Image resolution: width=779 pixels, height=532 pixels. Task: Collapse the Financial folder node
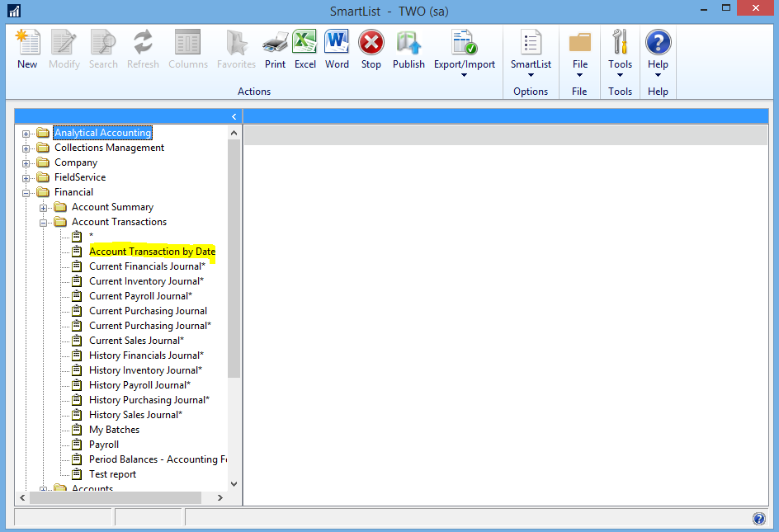click(x=26, y=193)
